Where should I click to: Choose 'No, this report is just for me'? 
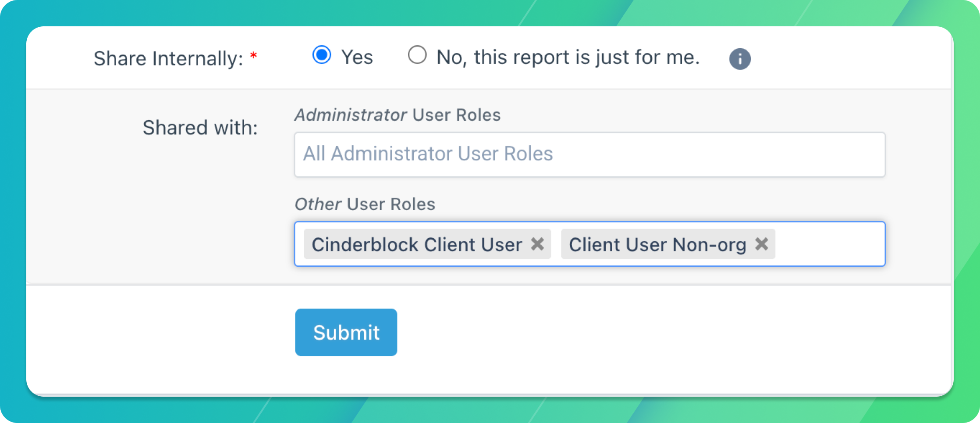417,55
